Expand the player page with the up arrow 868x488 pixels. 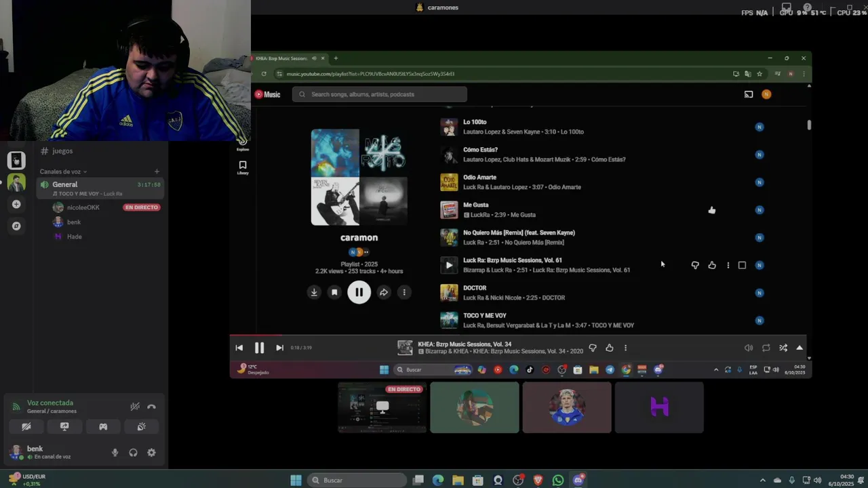(800, 348)
